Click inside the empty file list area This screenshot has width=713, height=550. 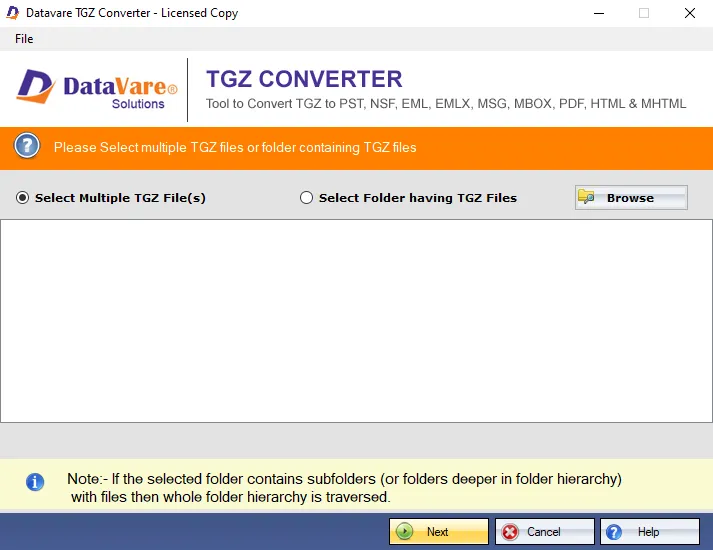pyautogui.click(x=356, y=321)
